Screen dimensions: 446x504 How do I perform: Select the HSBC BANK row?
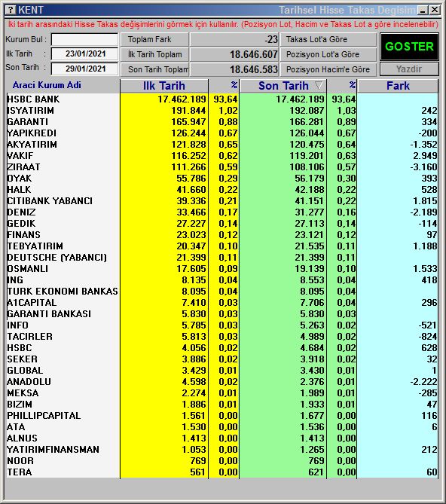pos(222,99)
